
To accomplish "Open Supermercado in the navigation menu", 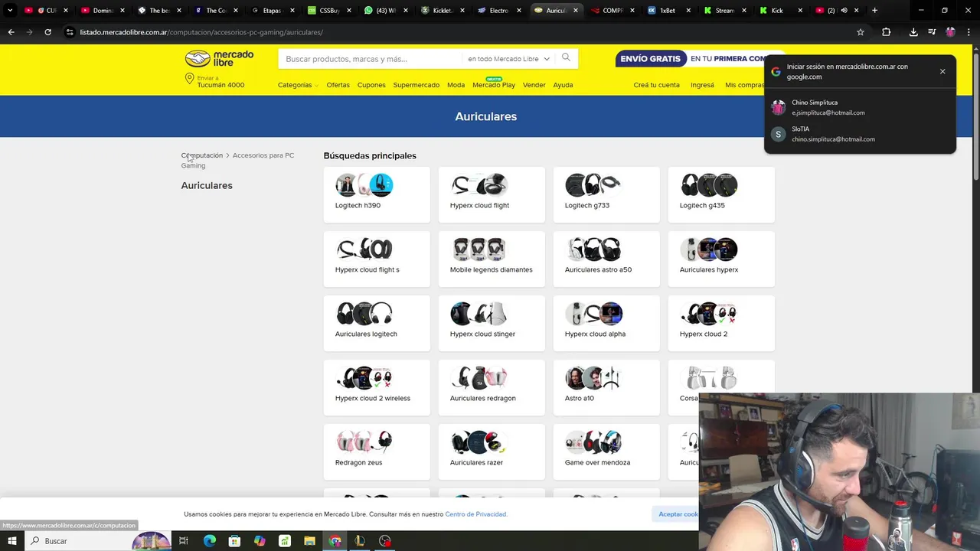I will 416,85.
